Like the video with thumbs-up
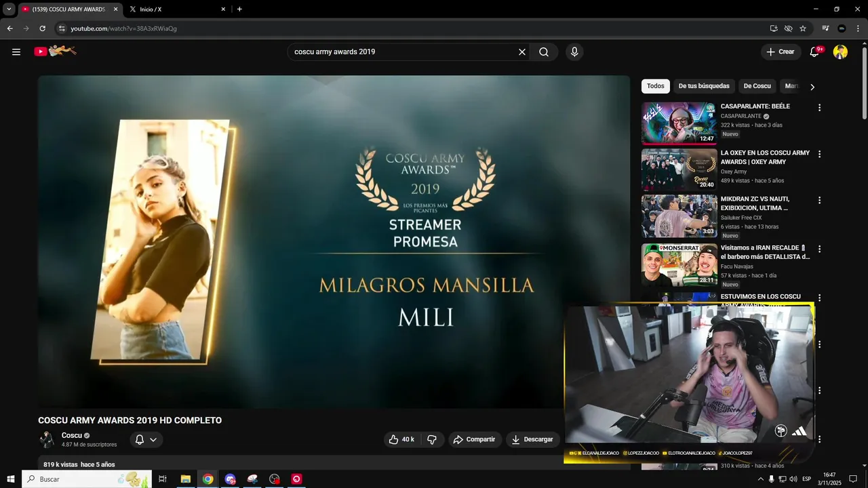 coord(401,439)
